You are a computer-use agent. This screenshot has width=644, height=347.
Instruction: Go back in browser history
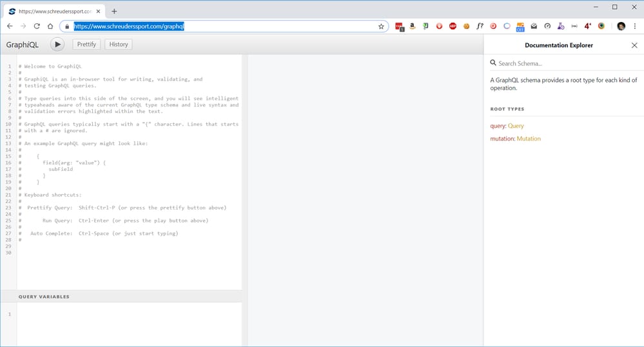[x=10, y=26]
